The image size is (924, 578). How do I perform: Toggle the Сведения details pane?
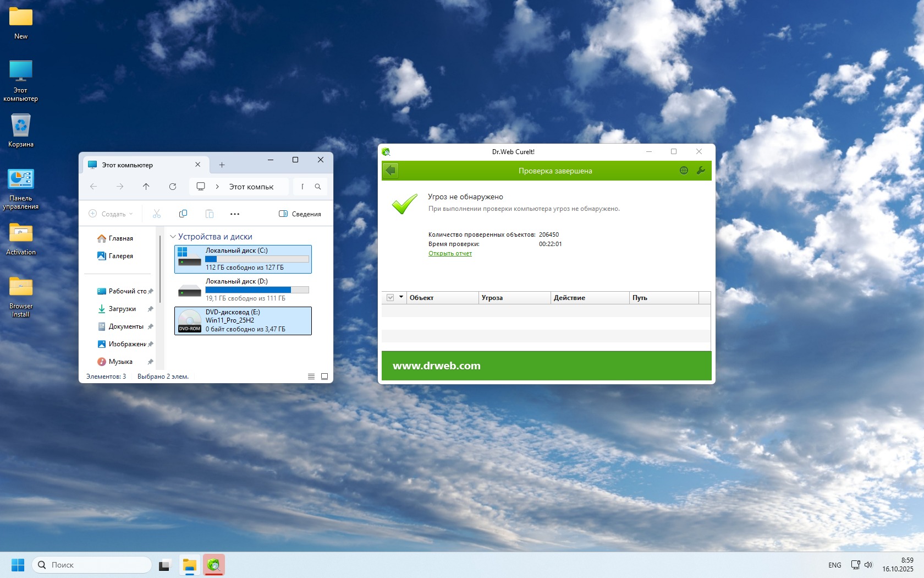coord(300,214)
